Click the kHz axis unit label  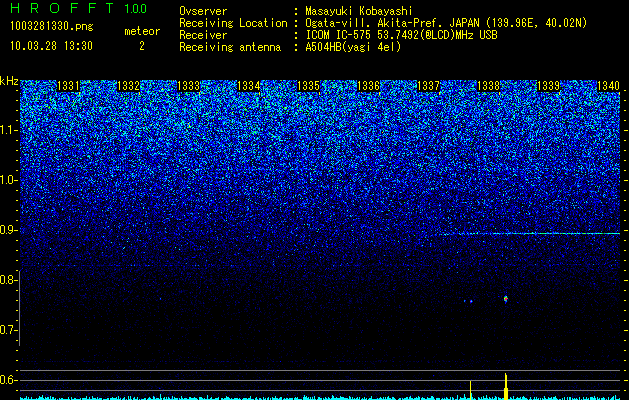[x=9, y=81]
